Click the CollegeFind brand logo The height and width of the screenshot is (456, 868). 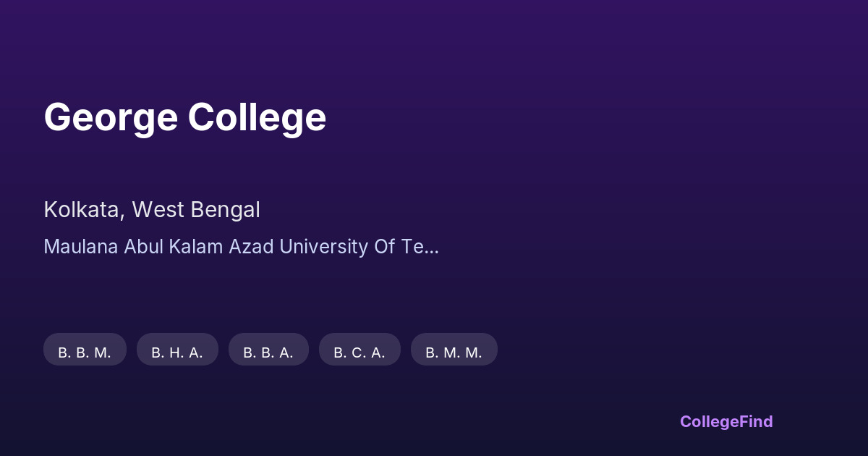(x=726, y=421)
